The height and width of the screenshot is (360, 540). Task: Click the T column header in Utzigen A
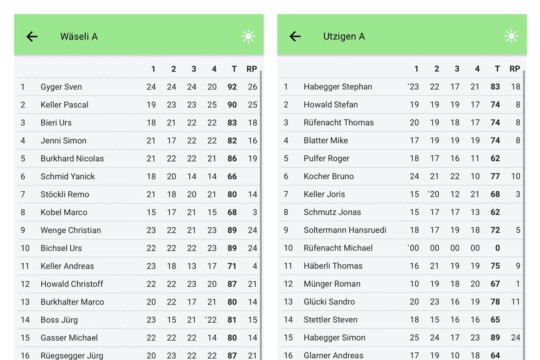click(x=497, y=69)
